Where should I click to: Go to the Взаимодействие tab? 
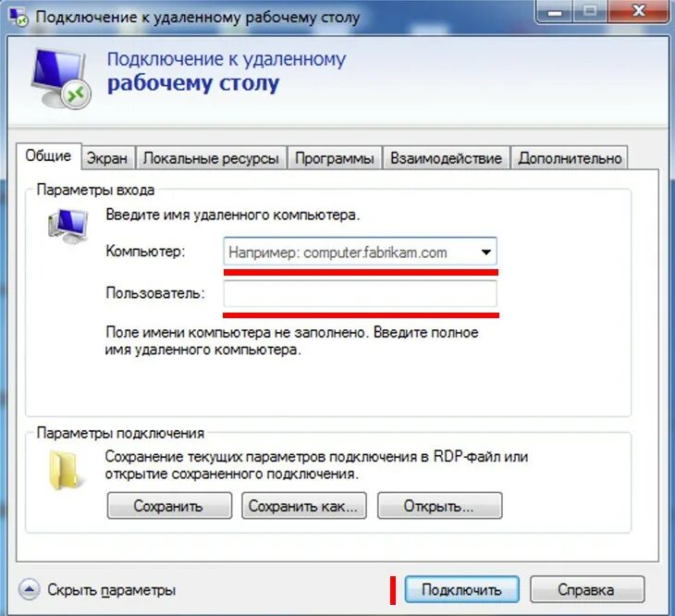(x=446, y=158)
